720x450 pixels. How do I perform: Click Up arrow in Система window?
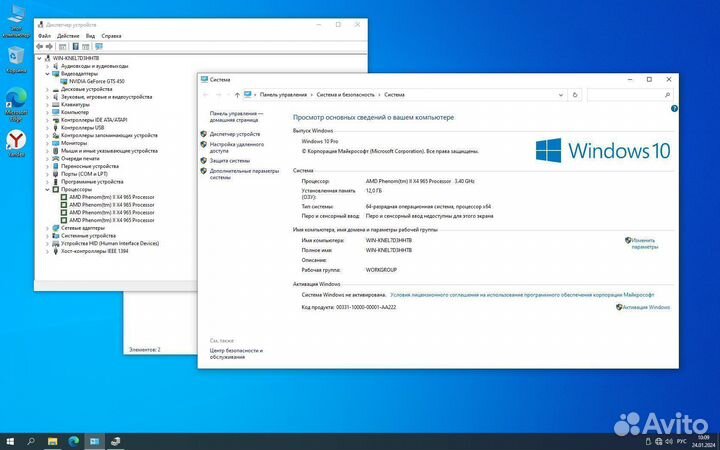(237, 95)
